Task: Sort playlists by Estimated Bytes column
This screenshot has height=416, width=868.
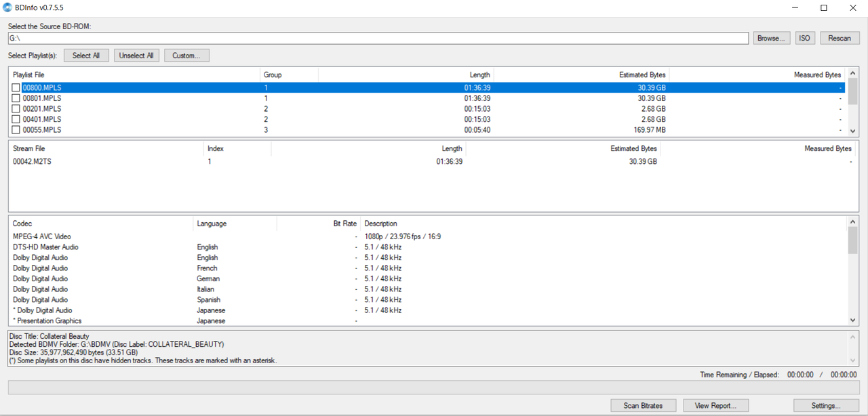Action: click(581, 75)
